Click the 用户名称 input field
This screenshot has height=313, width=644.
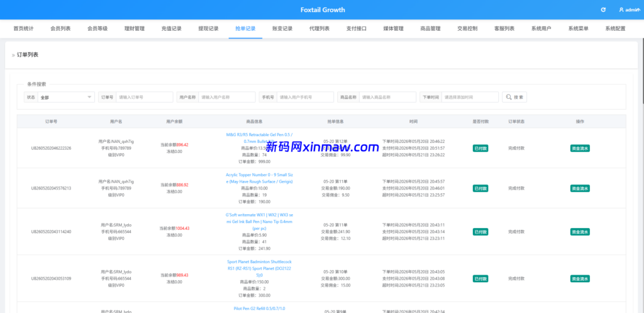(226, 97)
